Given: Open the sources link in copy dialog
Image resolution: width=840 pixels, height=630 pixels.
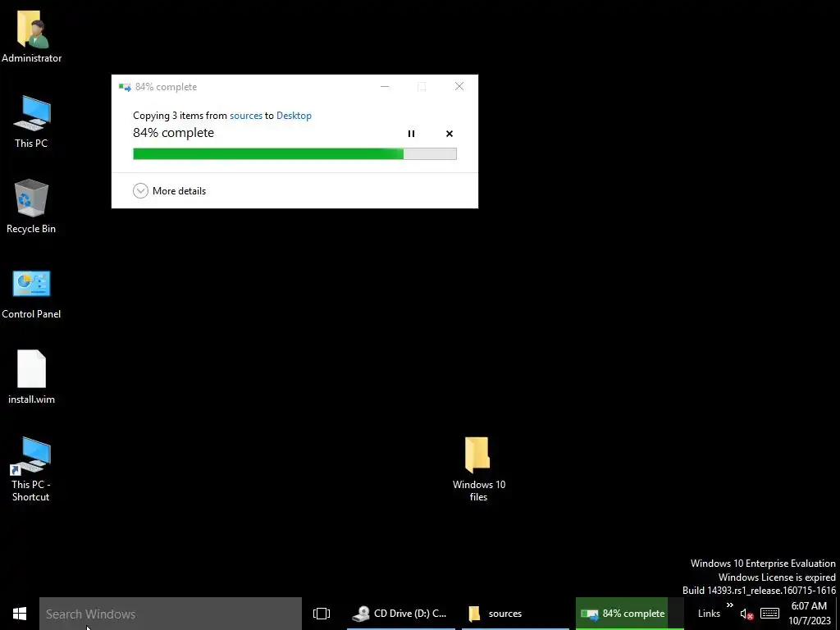Looking at the screenshot, I should click(246, 116).
